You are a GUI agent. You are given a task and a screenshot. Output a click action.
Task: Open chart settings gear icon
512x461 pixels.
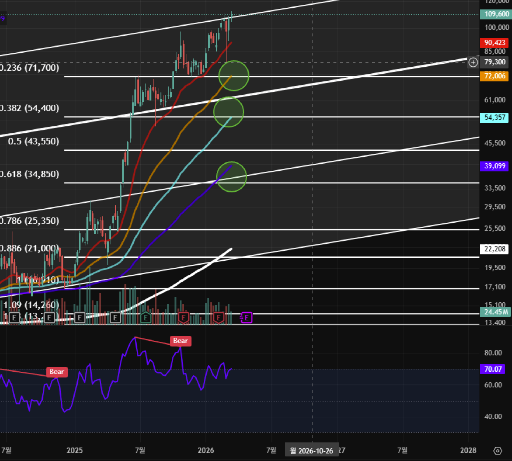click(x=497, y=451)
